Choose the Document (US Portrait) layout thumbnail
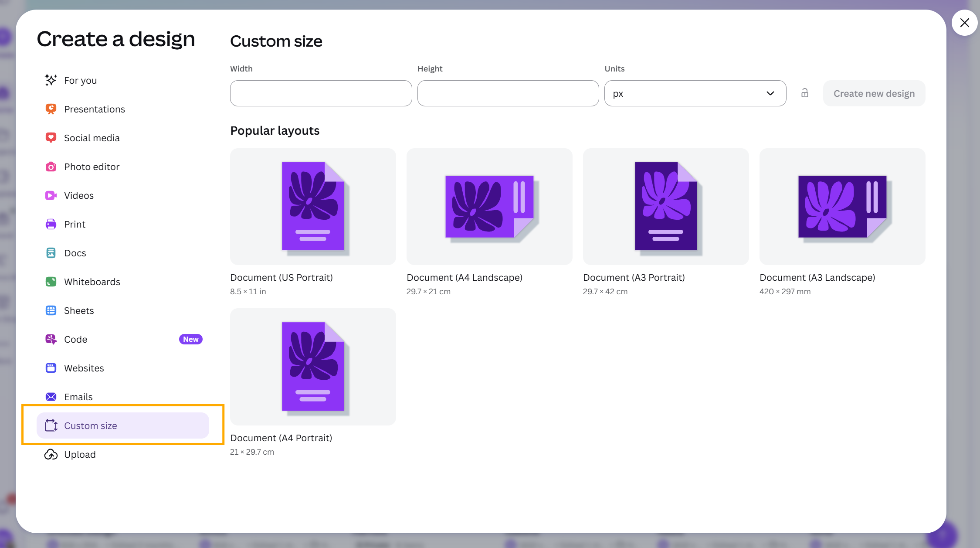 (x=313, y=207)
